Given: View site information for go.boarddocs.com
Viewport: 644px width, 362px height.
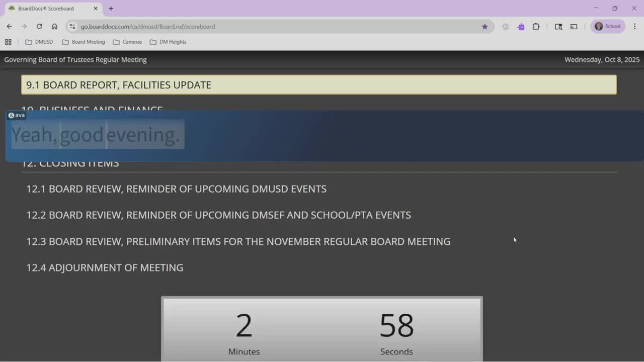Looking at the screenshot, I should (72, 27).
